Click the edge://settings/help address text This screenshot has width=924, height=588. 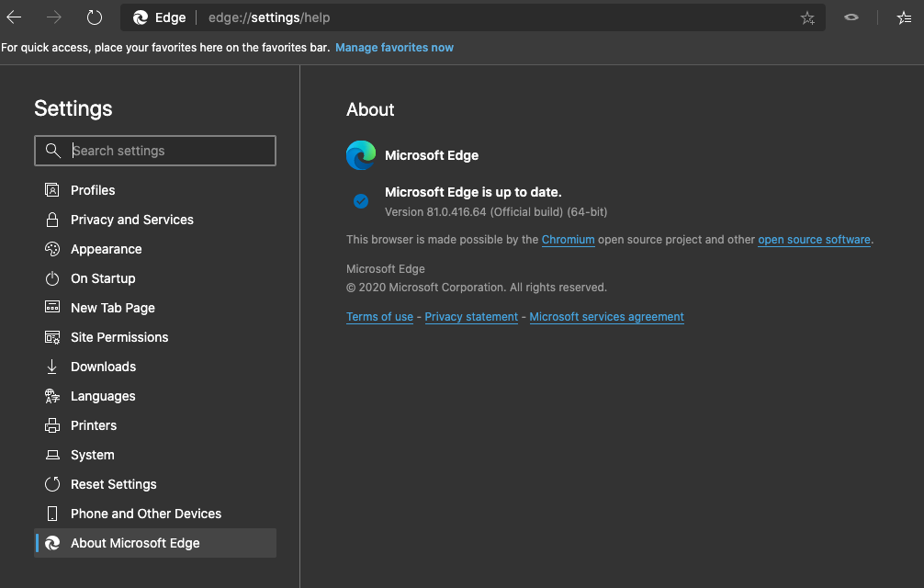pos(269,17)
